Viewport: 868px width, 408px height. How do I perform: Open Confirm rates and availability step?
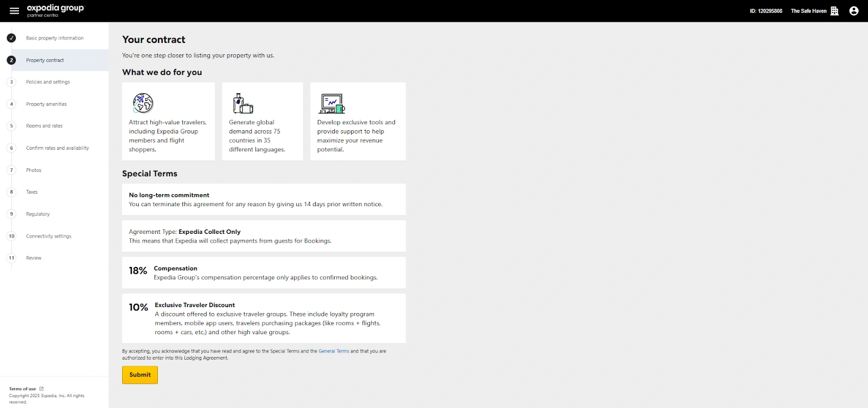point(58,148)
